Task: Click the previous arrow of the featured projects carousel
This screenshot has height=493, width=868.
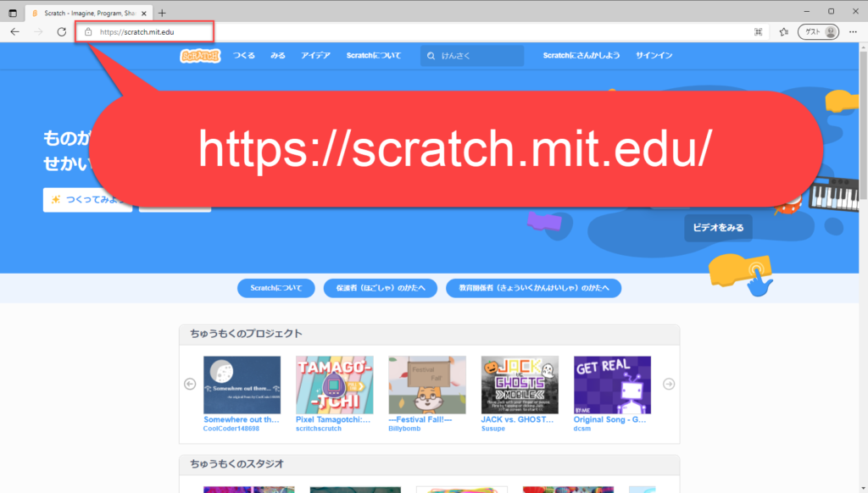Action: 190,384
